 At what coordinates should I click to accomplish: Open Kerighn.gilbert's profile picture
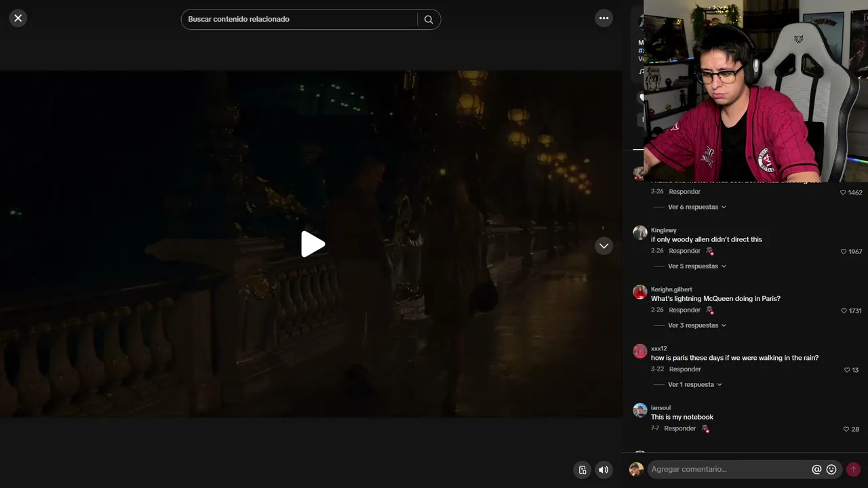pyautogui.click(x=640, y=292)
